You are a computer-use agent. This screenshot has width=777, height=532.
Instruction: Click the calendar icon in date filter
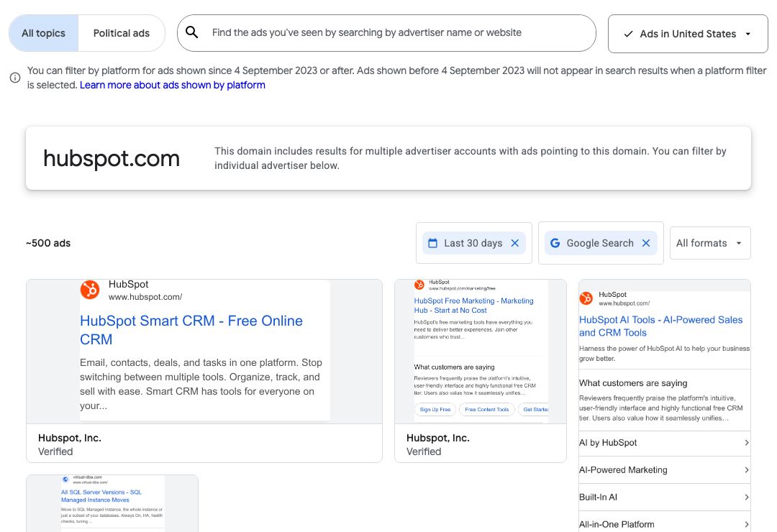(x=432, y=243)
